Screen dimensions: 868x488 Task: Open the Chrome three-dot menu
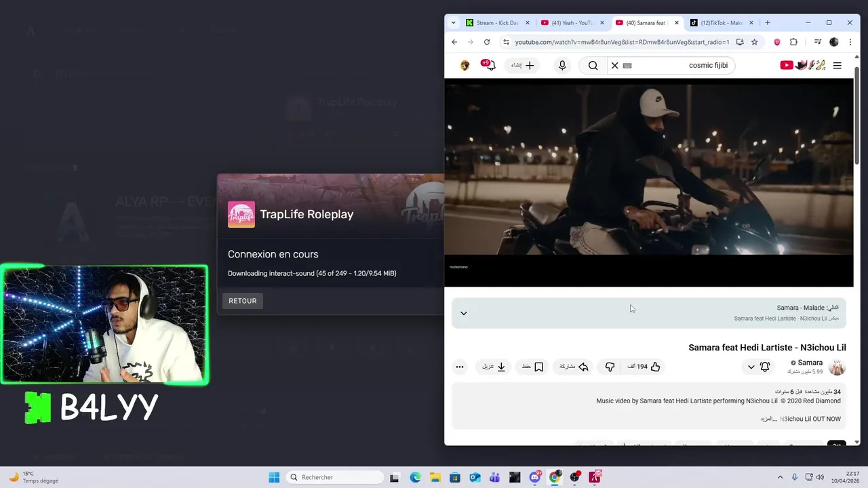850,42
